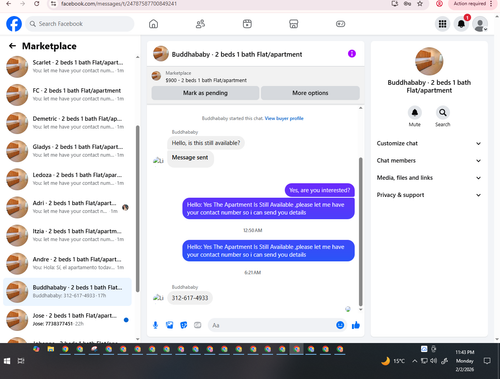Open the View buyer profile link

point(284,118)
